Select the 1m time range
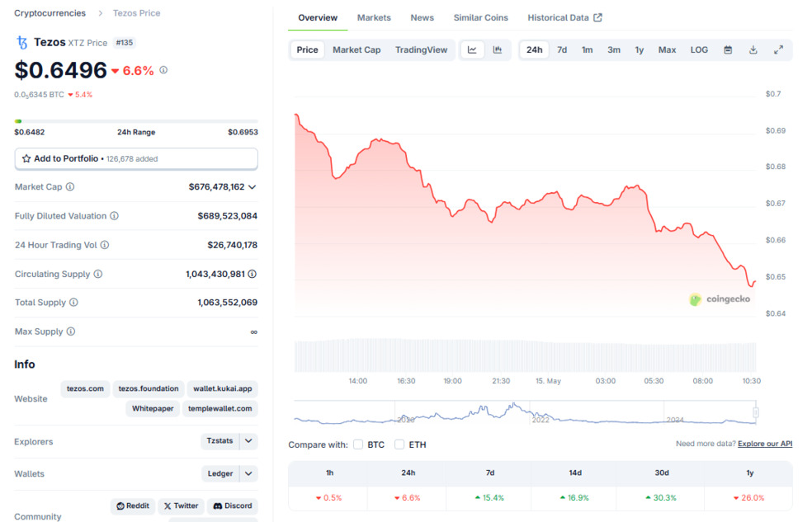Image resolution: width=812 pixels, height=522 pixels. click(587, 49)
